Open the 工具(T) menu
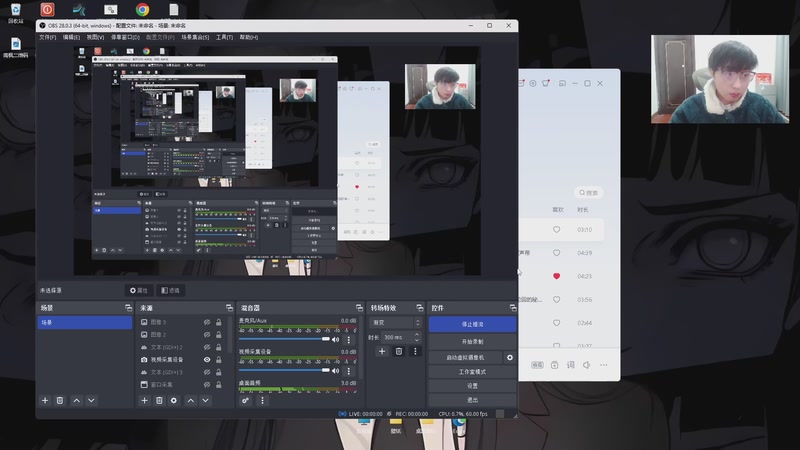The height and width of the screenshot is (450, 800). (224, 37)
